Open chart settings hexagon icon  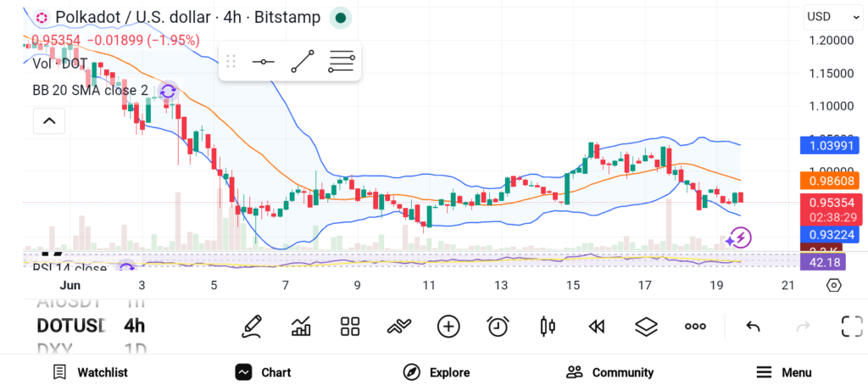pyautogui.click(x=834, y=286)
